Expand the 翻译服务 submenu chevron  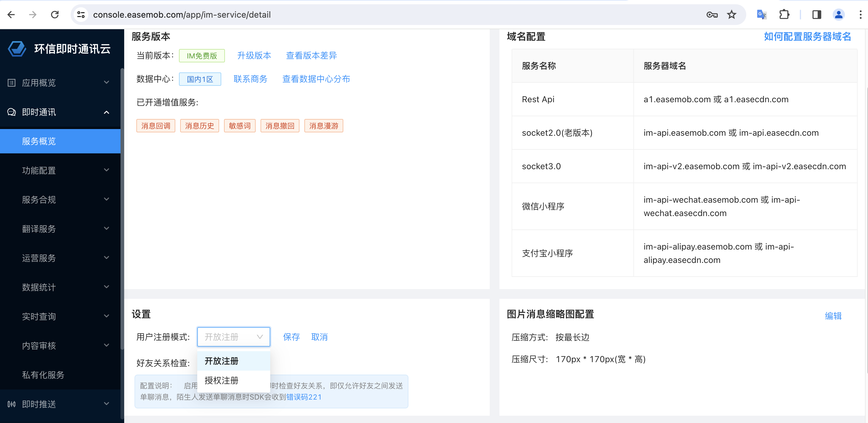[107, 229]
